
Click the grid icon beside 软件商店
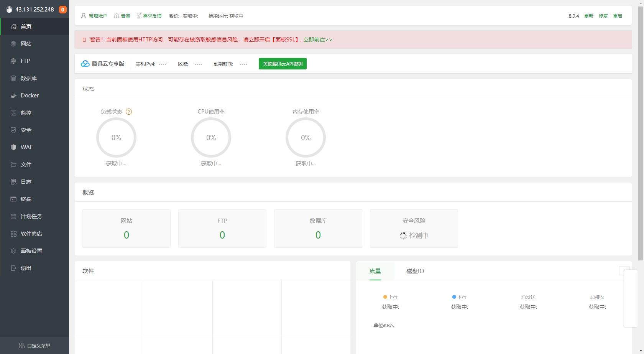point(13,234)
